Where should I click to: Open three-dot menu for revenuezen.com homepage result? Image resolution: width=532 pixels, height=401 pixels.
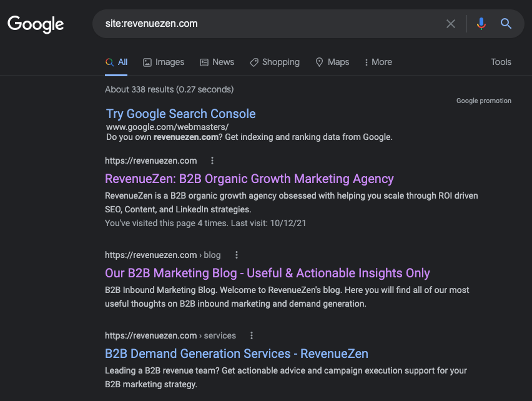pos(212,161)
